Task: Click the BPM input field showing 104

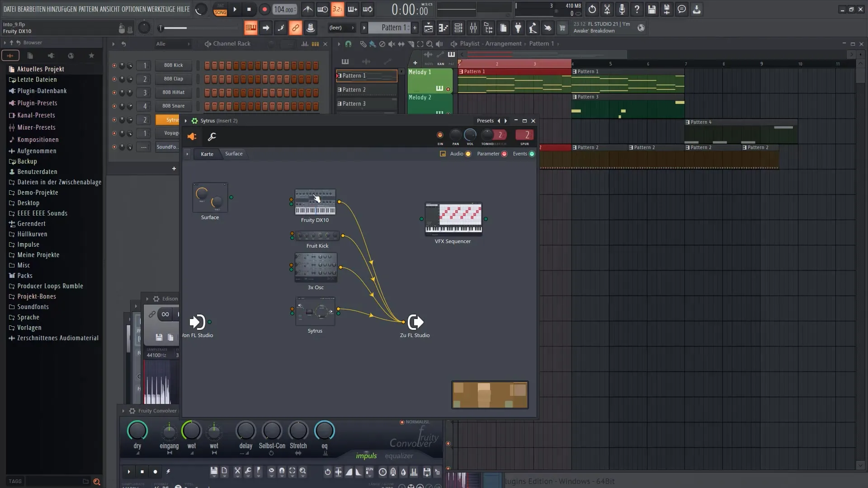Action: point(284,9)
